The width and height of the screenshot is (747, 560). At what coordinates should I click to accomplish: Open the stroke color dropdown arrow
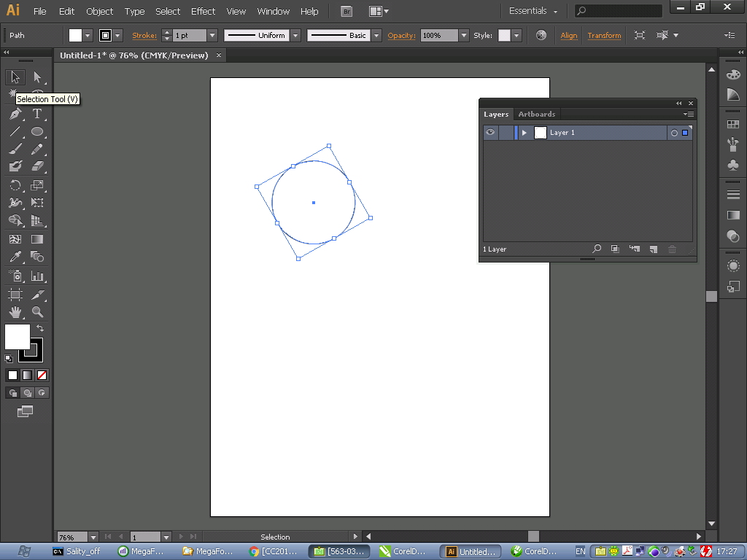tap(117, 35)
